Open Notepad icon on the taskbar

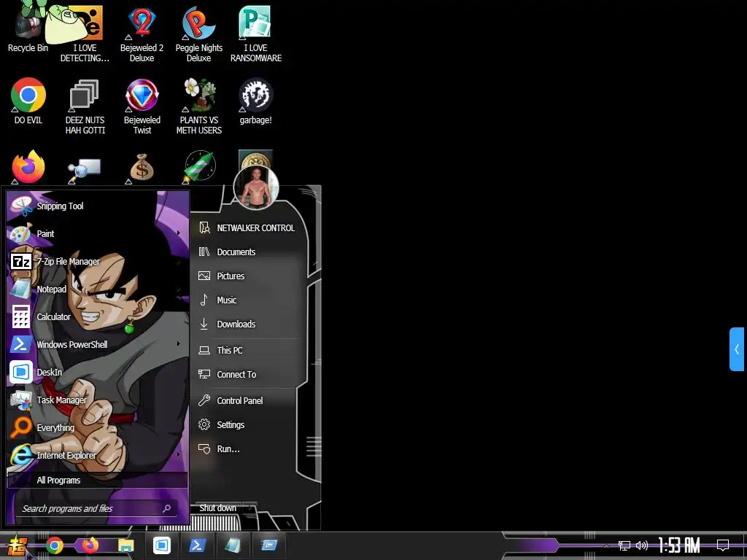233,545
